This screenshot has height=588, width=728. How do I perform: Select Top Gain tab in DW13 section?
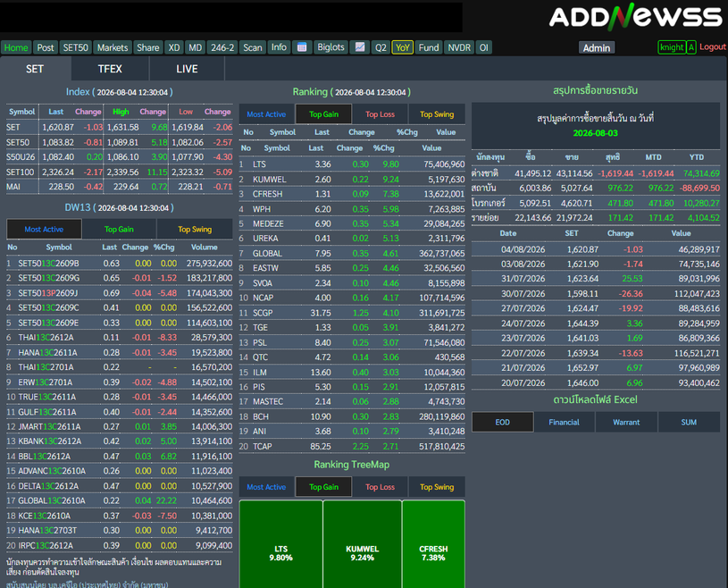point(119,230)
